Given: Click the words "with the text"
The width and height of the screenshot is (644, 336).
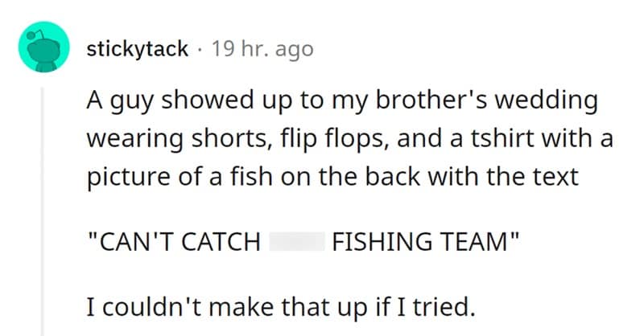Looking at the screenshot, I should [514, 175].
